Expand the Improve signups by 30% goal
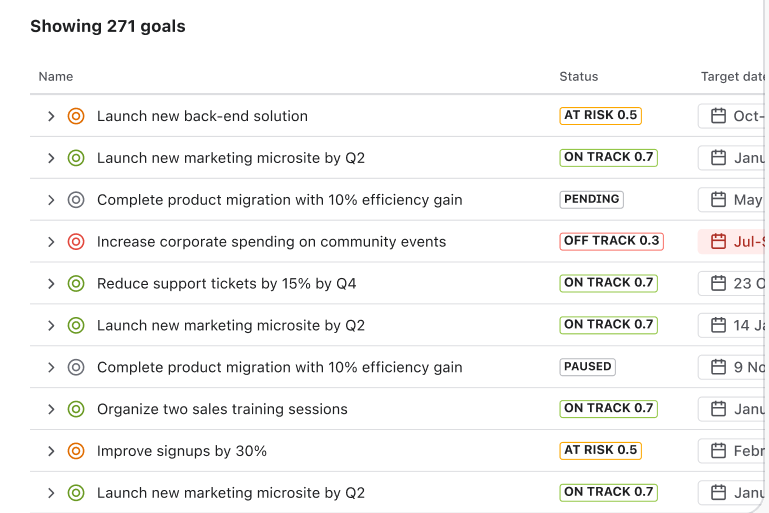Image resolution: width=769 pixels, height=513 pixels. 51,451
